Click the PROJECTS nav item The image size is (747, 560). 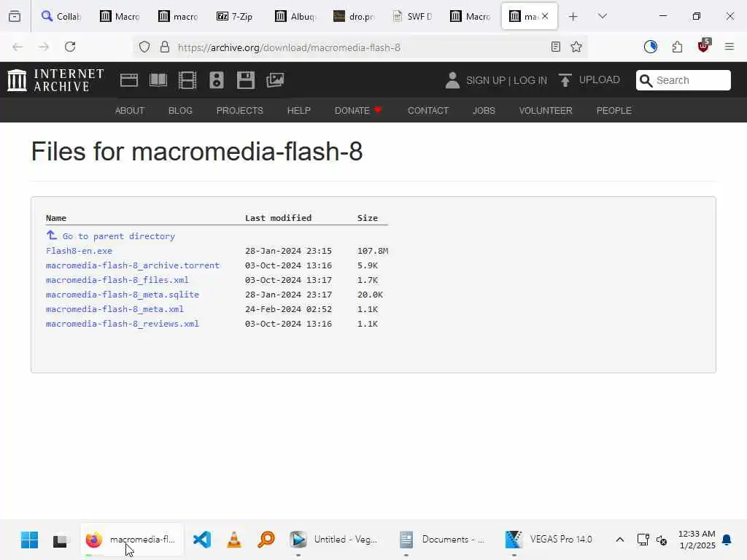[239, 111]
